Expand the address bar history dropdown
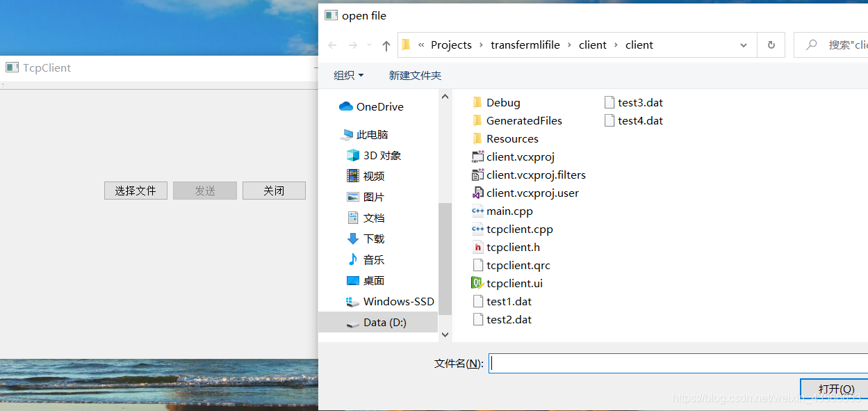 click(x=744, y=45)
